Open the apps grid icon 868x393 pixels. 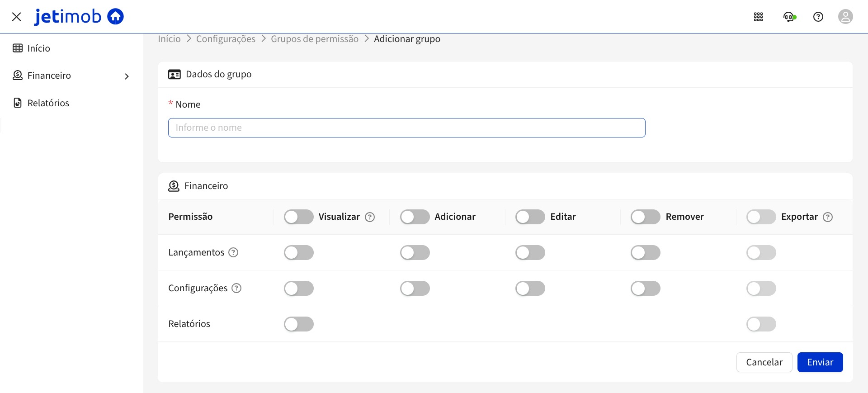pyautogui.click(x=758, y=17)
